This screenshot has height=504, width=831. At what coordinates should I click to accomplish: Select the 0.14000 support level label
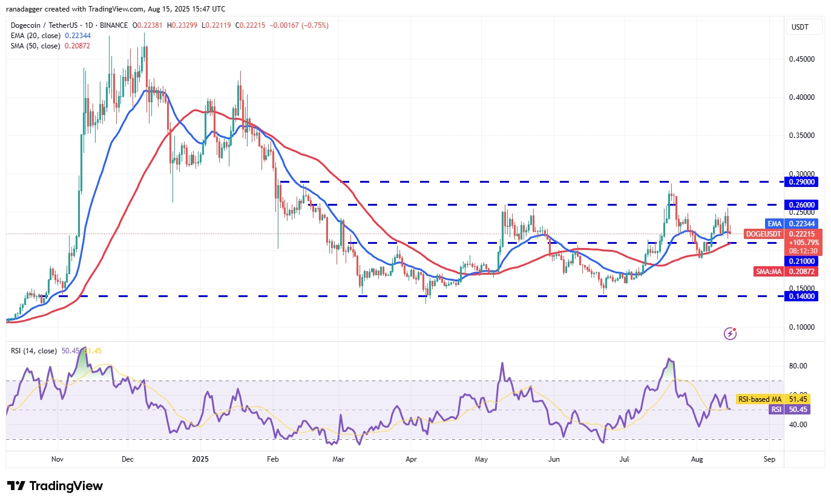click(x=802, y=296)
